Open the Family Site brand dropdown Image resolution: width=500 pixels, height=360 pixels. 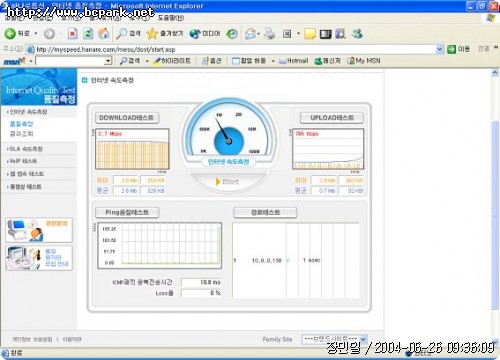point(334,339)
